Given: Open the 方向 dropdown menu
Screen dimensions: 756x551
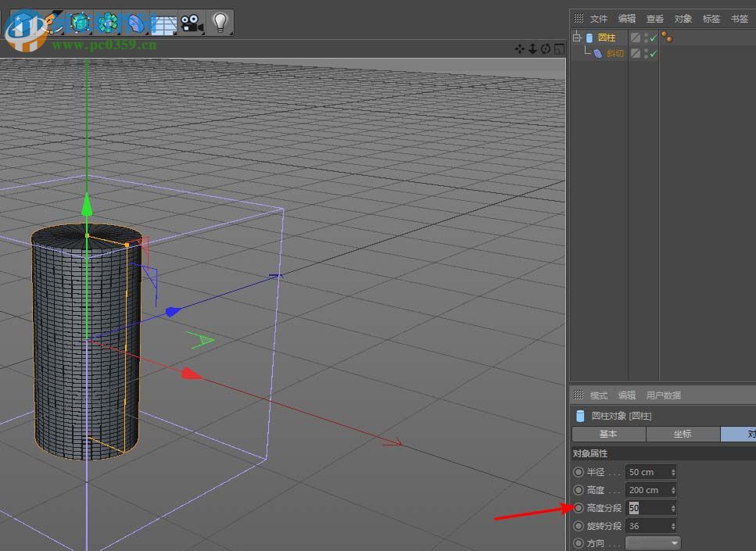Looking at the screenshot, I should click(653, 542).
